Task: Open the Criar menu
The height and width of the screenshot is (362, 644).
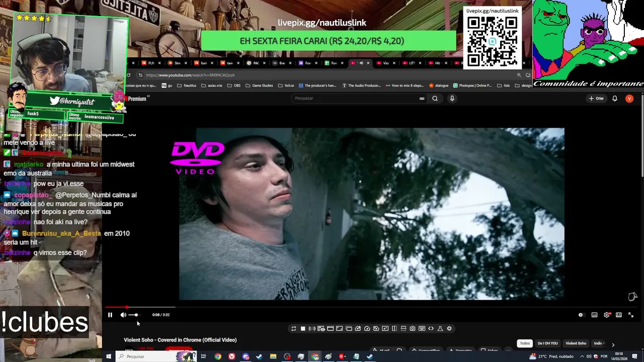Action: point(596,99)
